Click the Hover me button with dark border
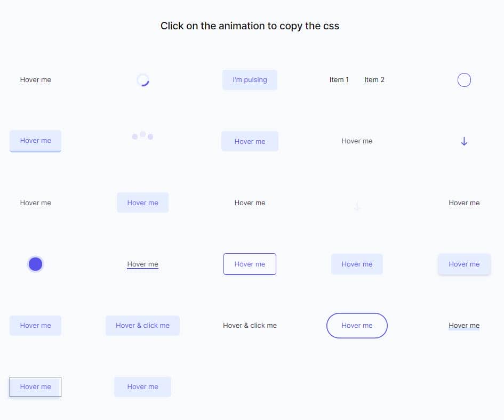The height and width of the screenshot is (420, 504). [35, 386]
